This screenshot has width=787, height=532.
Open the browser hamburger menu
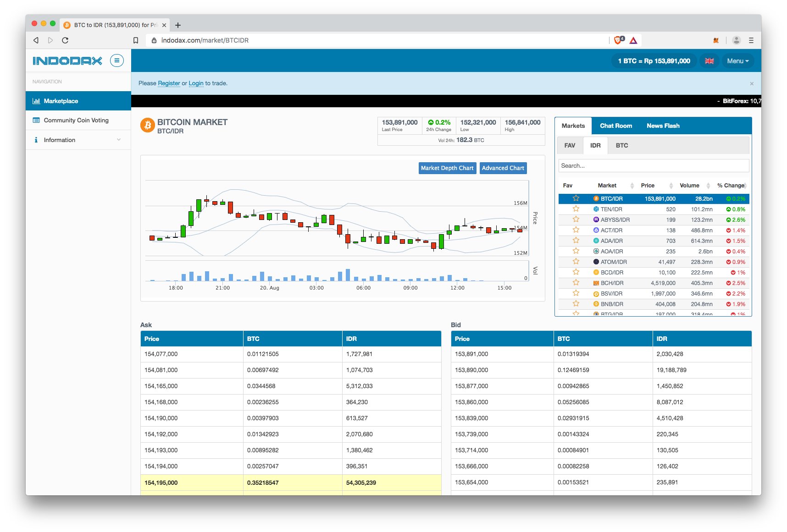click(751, 40)
